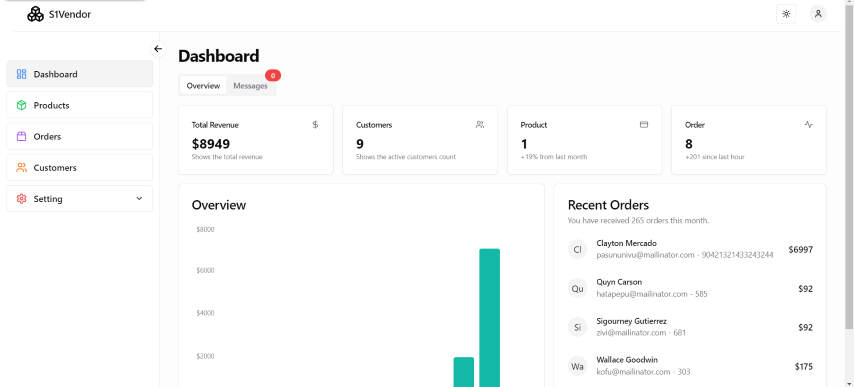
Task: Click the shorter teal bar in Overview chart
Action: click(463, 372)
